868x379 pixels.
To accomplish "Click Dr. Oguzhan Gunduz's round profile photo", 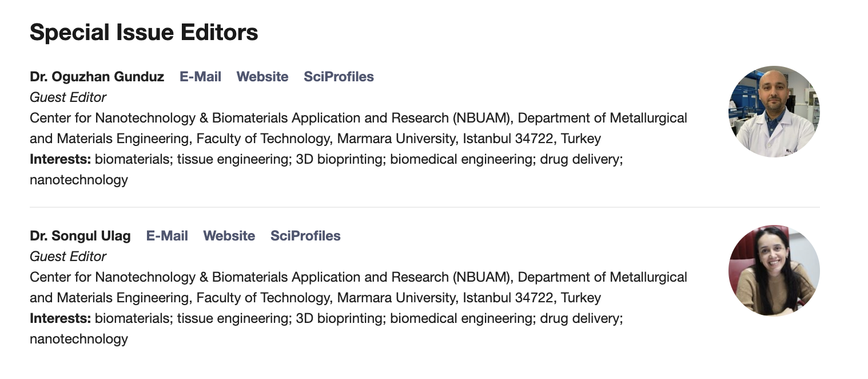I will tap(774, 112).
